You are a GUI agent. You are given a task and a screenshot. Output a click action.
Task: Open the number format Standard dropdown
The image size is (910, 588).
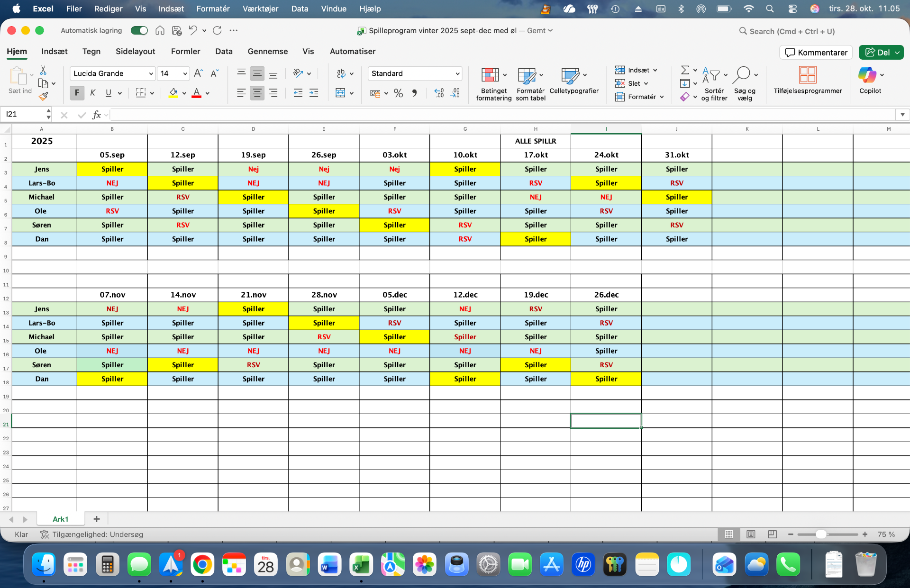click(x=457, y=73)
